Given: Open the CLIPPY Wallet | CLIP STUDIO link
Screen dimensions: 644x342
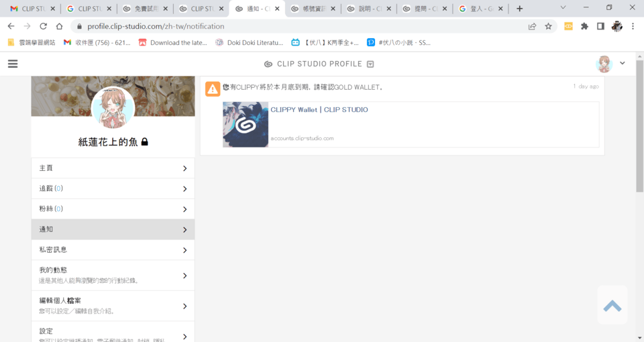Looking at the screenshot, I should pyautogui.click(x=319, y=109).
